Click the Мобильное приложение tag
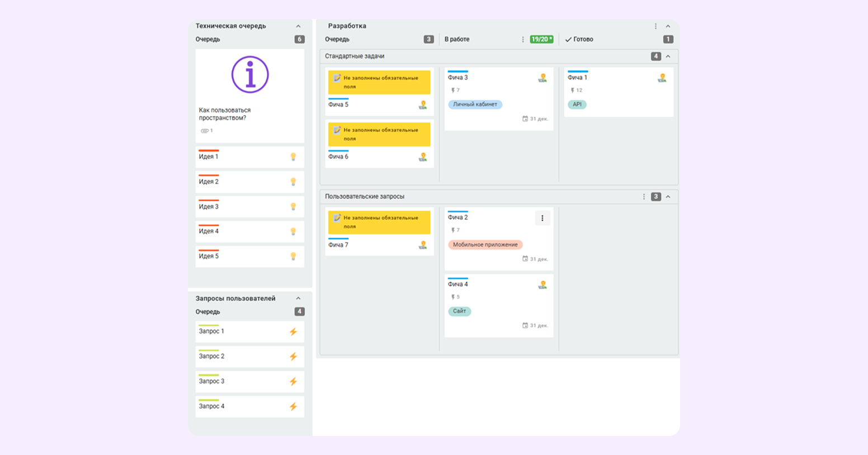 tap(485, 245)
